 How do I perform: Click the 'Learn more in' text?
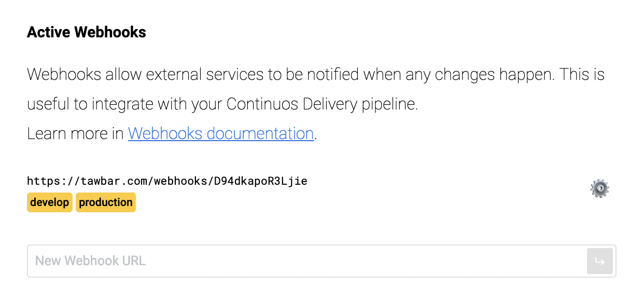tap(75, 134)
